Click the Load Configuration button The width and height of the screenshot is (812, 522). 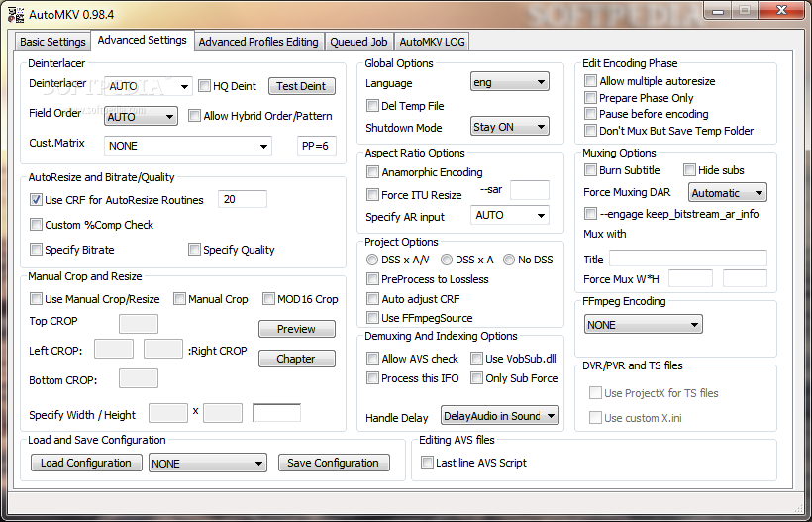point(86,463)
